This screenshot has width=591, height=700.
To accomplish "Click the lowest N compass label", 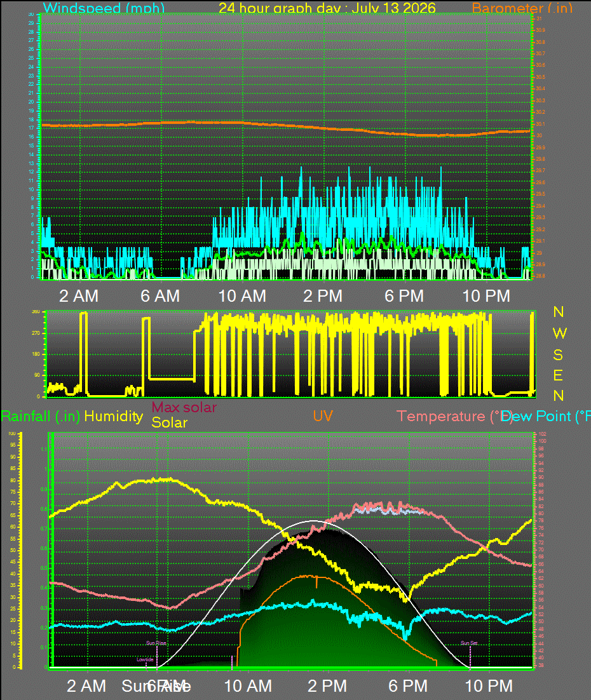I will [559, 396].
